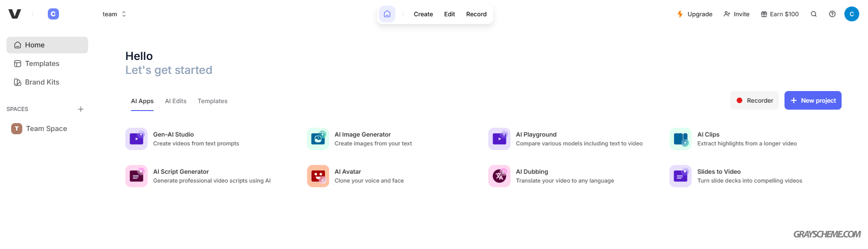Launch the AI Dubbing icon
The height and width of the screenshot is (249, 868).
pyautogui.click(x=499, y=176)
